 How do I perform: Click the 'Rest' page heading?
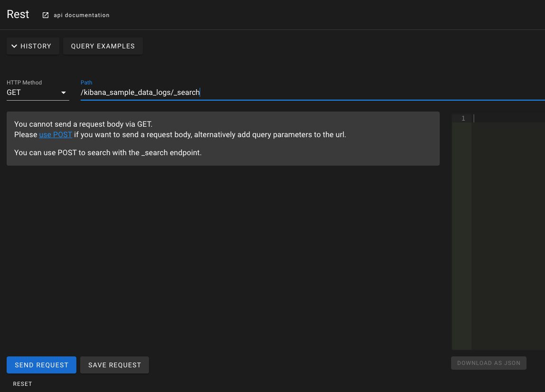[x=18, y=14]
